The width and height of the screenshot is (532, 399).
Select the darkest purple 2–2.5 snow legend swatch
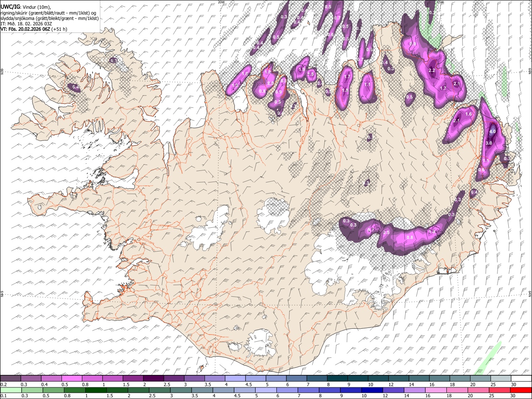point(153,379)
